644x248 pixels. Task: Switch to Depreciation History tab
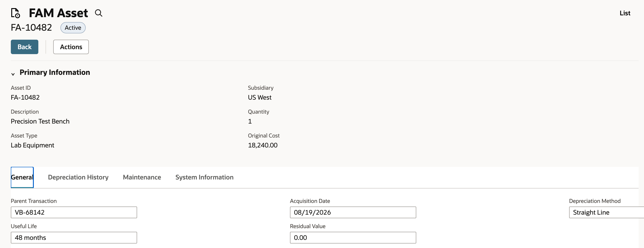pyautogui.click(x=78, y=177)
